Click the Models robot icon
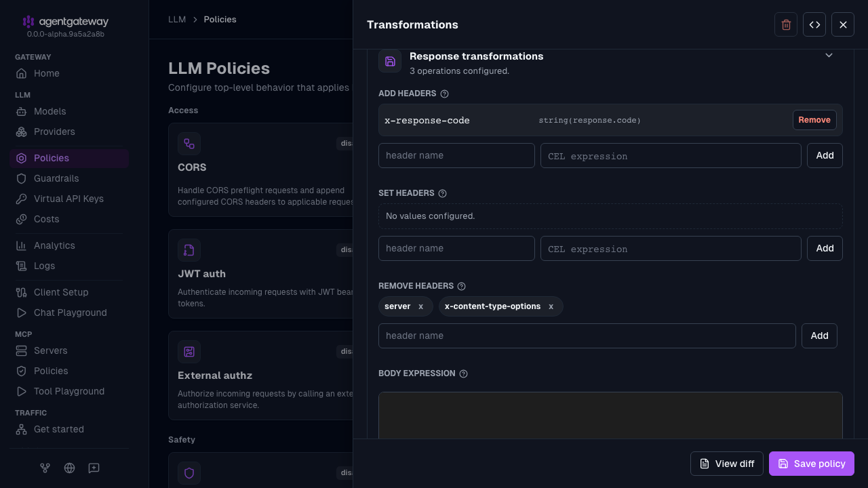 pos(21,111)
